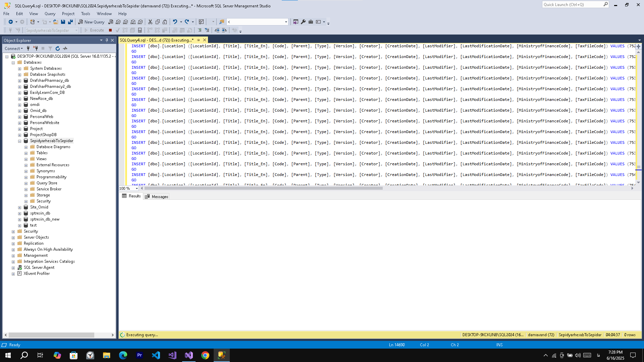Open the Connect dropdown button in Object Explorer
644x362 pixels.
pos(14,49)
